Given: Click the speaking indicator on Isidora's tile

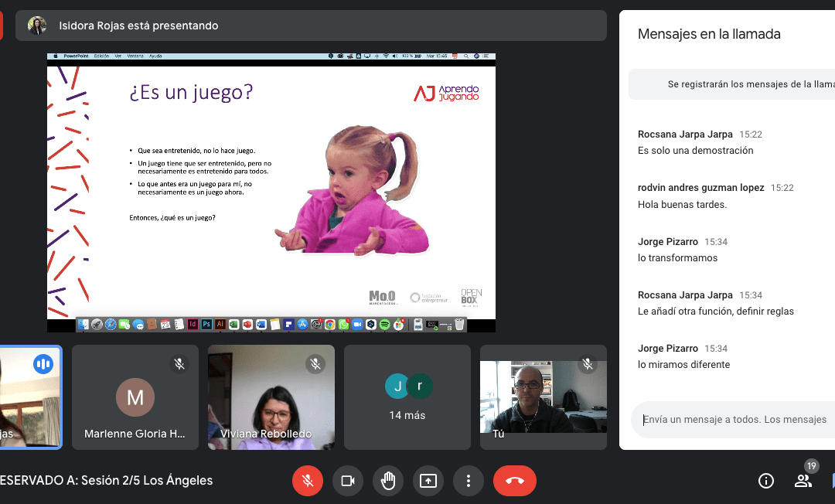Looking at the screenshot, I should (43, 364).
